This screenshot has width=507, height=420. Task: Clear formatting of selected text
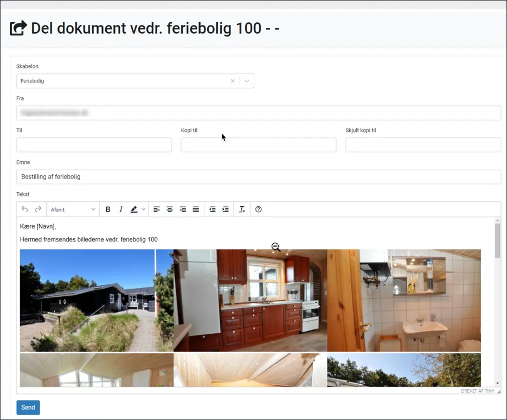(x=242, y=209)
